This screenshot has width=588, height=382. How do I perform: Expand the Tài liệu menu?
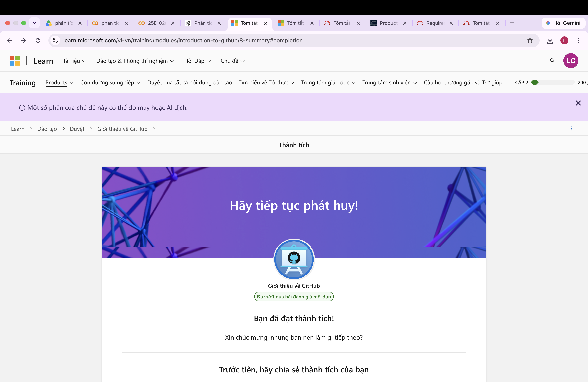coord(74,61)
